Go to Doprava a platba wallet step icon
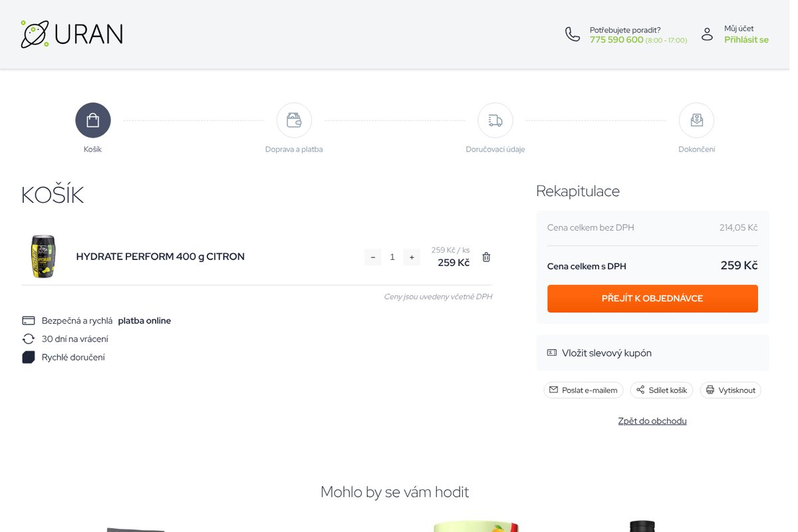Image resolution: width=798 pixels, height=532 pixels. (294, 120)
